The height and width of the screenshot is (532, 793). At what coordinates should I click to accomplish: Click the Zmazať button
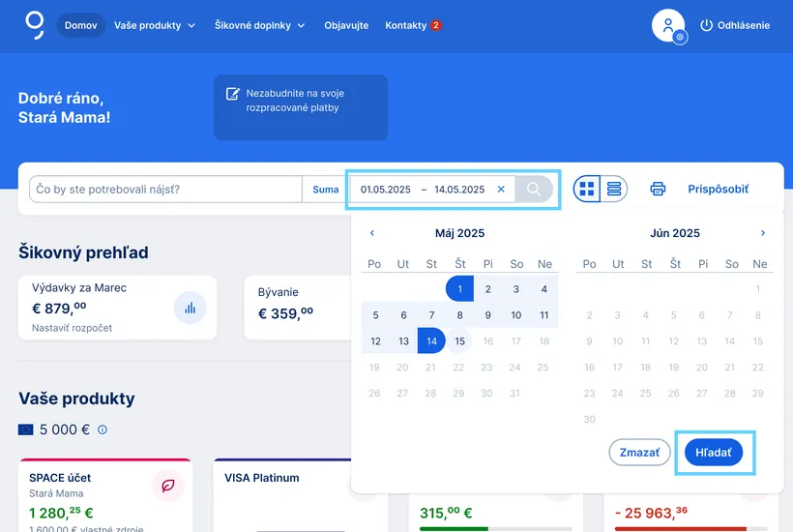640,453
